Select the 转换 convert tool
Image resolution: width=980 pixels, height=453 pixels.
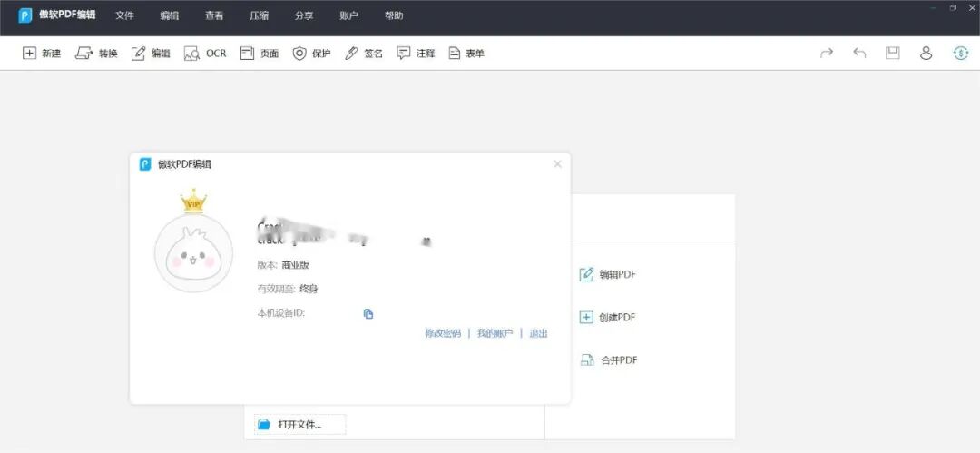96,54
